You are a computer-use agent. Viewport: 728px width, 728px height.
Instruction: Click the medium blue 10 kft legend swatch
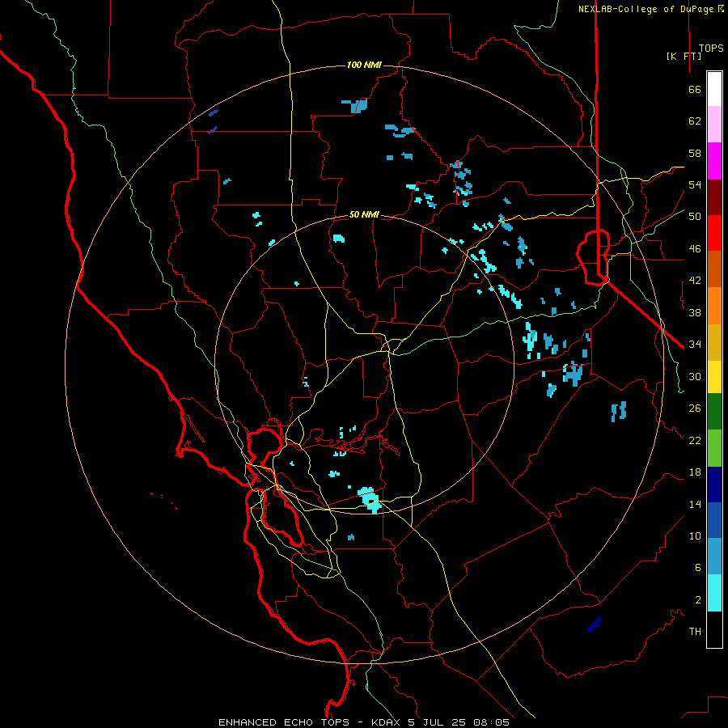click(x=714, y=520)
